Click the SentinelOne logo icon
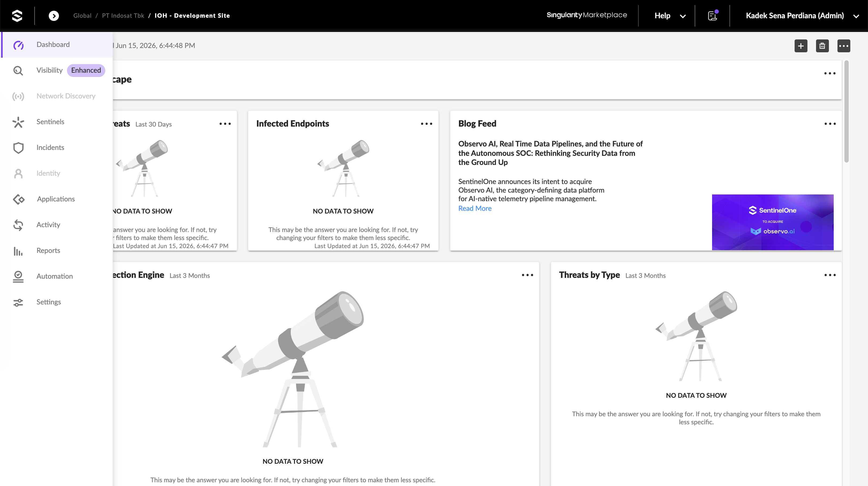Viewport: 868px width, 486px height. click(17, 16)
